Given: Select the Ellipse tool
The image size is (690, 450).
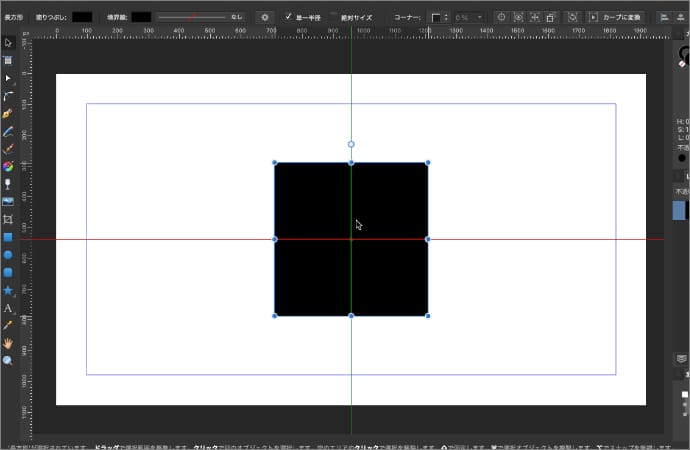Looking at the screenshot, I should point(8,254).
